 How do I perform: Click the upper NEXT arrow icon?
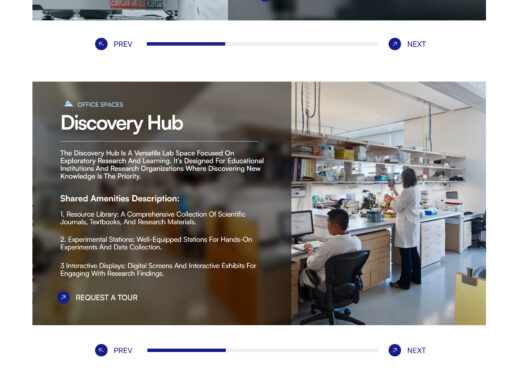[395, 44]
